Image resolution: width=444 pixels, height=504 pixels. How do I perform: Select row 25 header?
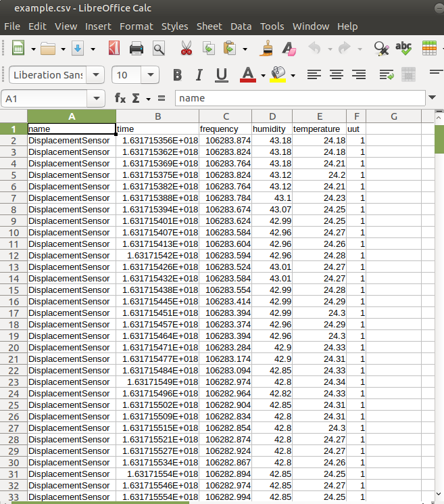14,405
